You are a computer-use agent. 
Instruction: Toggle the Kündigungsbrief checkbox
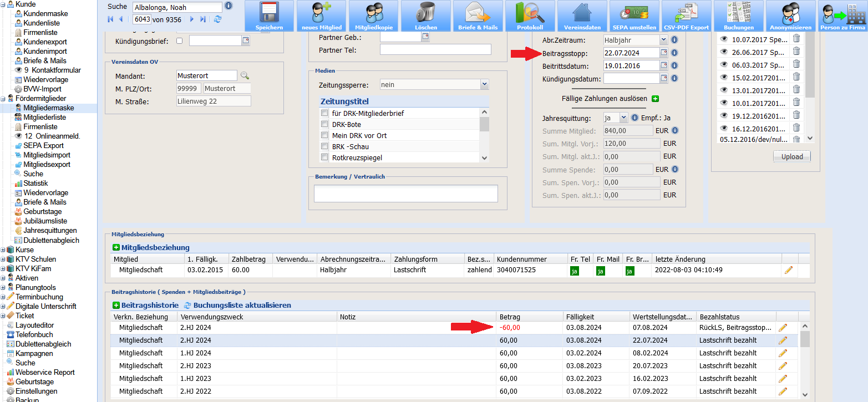[179, 40]
